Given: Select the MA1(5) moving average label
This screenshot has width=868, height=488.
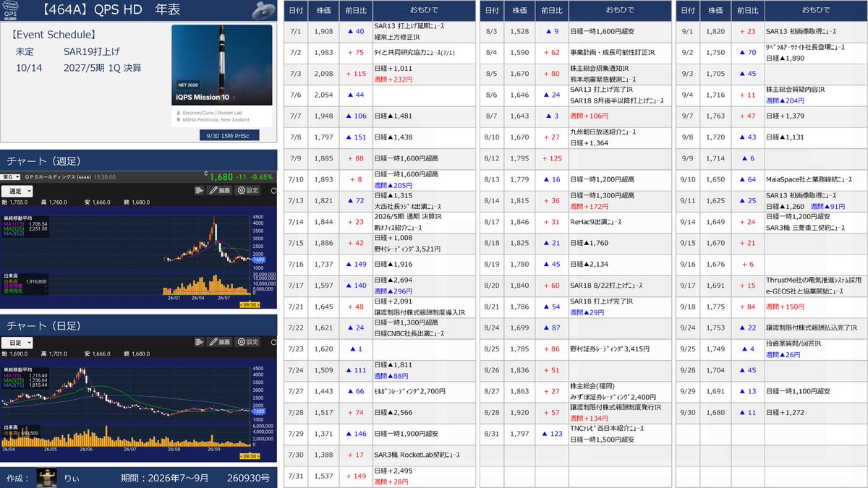Looking at the screenshot, I should click(11, 376).
